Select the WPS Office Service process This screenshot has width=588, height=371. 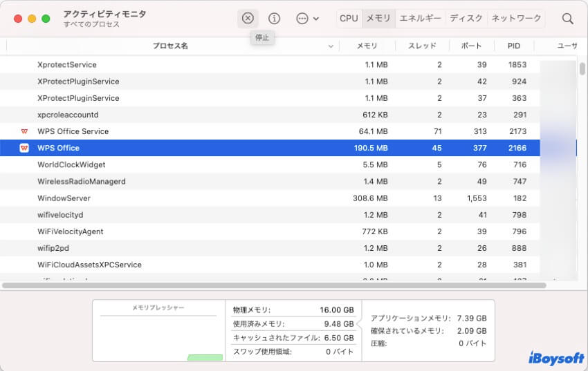270,131
